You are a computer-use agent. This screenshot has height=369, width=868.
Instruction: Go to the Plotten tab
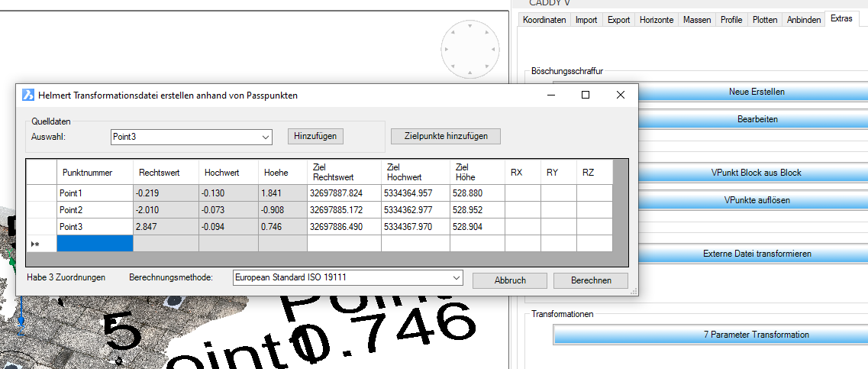point(765,20)
